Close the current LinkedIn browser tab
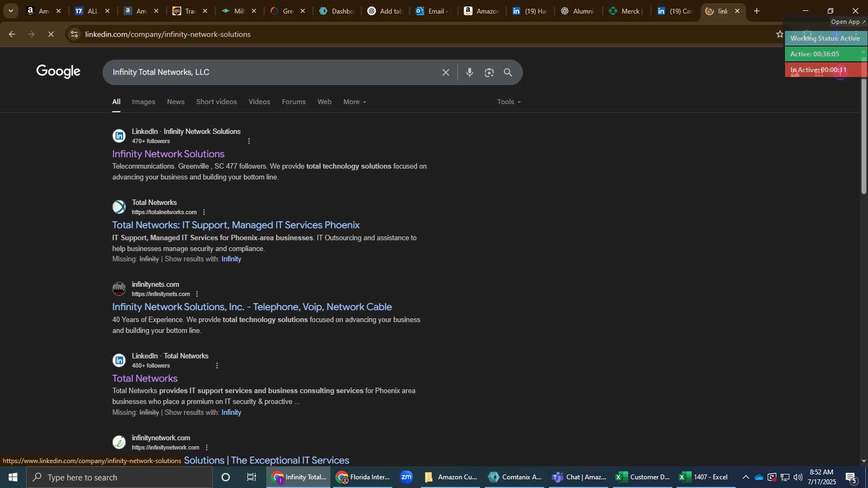This screenshot has height=488, width=868. 737,11
